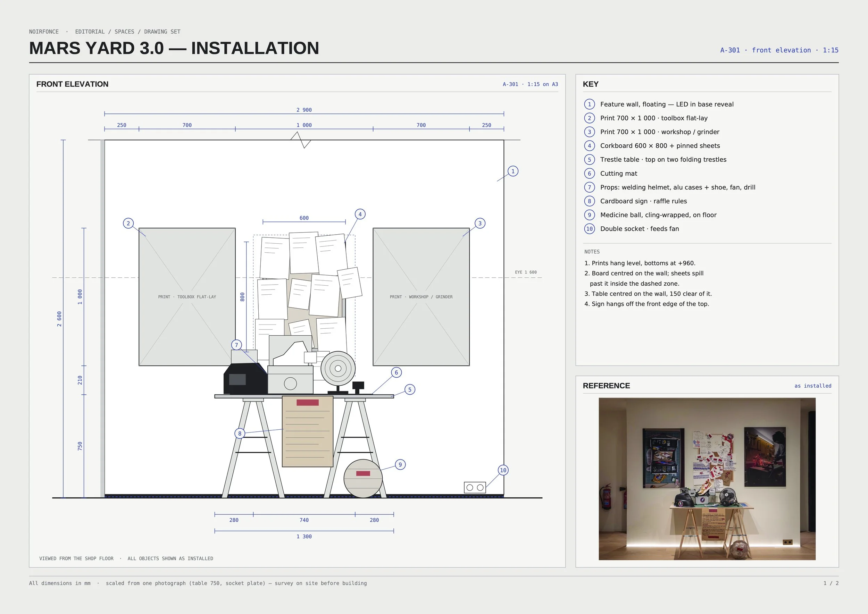Viewport: 868px width, 614px height.
Task: Click the '2 900' overall width dimension
Action: pos(304,110)
